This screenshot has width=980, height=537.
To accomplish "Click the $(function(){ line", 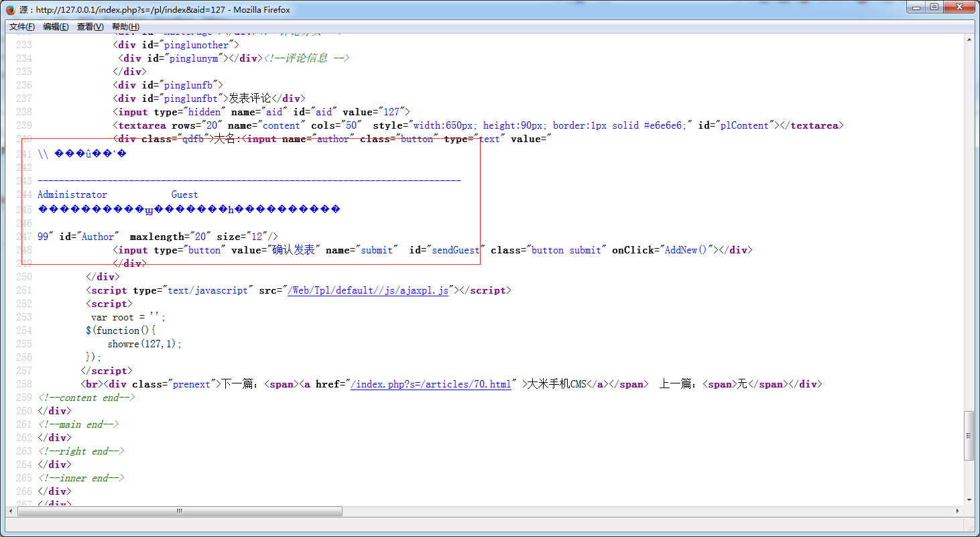I will coord(121,331).
